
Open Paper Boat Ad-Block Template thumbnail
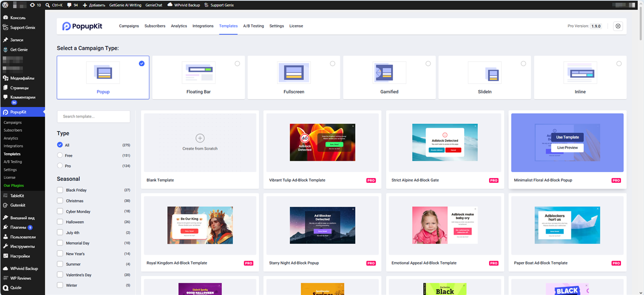(567, 225)
